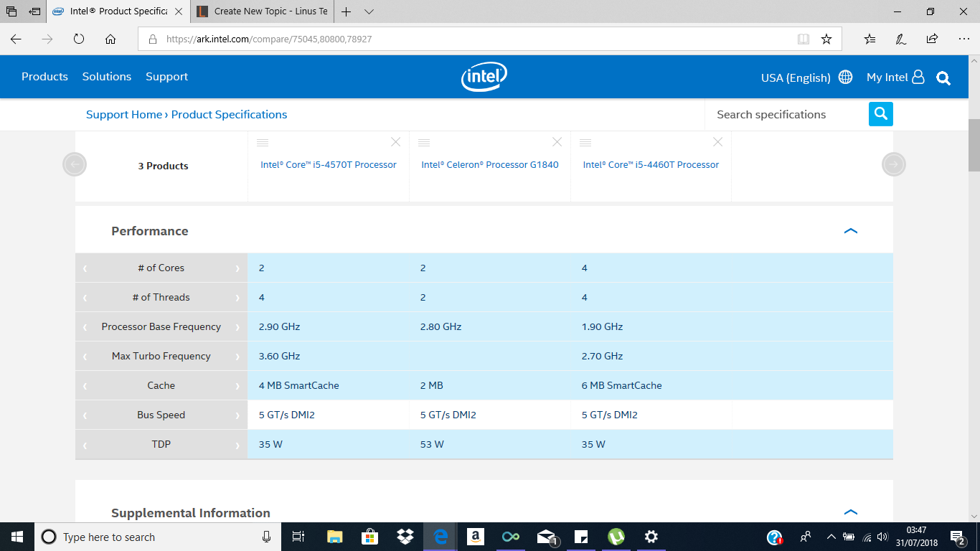
Task: Click the page vertical scrollbar thumb
Action: tap(974, 145)
